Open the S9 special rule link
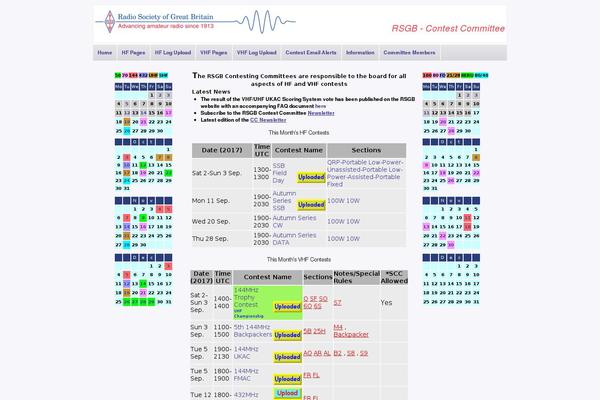600x400 pixels. click(364, 353)
